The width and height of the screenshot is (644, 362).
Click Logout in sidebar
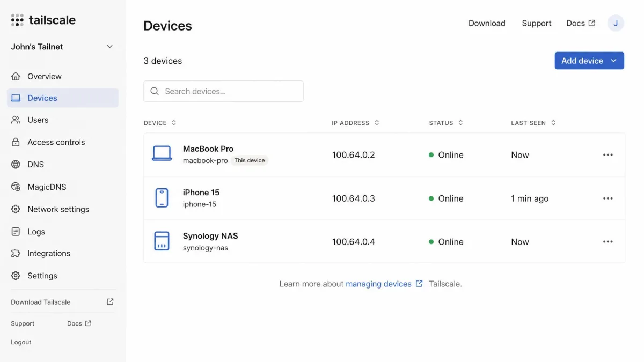point(21,342)
